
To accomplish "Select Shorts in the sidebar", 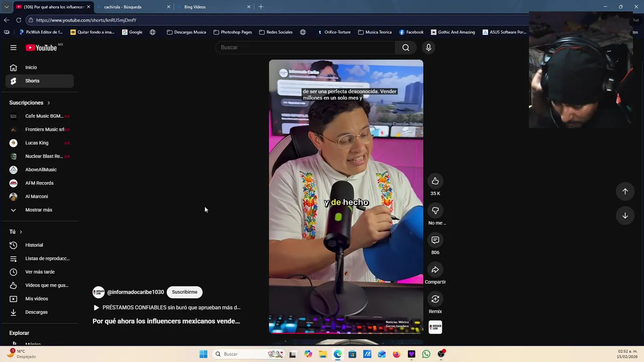I will [39, 80].
